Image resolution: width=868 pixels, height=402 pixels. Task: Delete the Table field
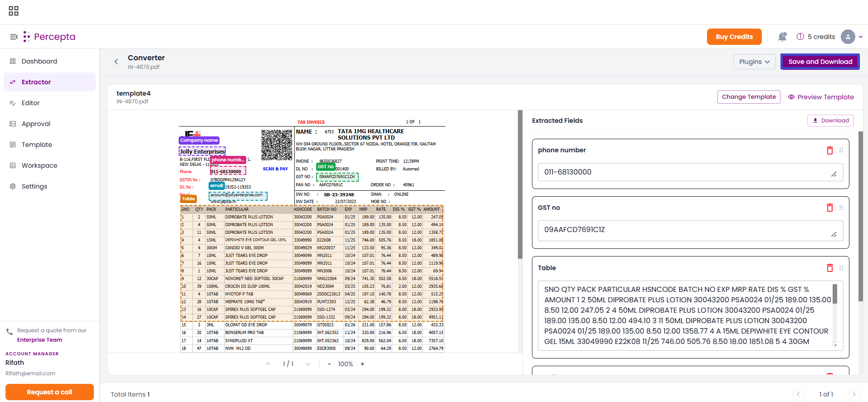[x=830, y=268]
